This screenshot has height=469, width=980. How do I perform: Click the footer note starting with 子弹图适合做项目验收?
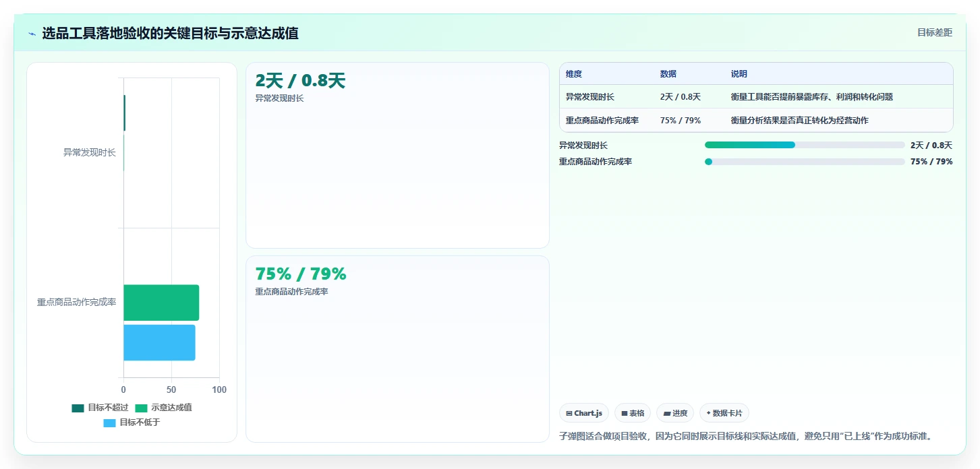(x=745, y=436)
